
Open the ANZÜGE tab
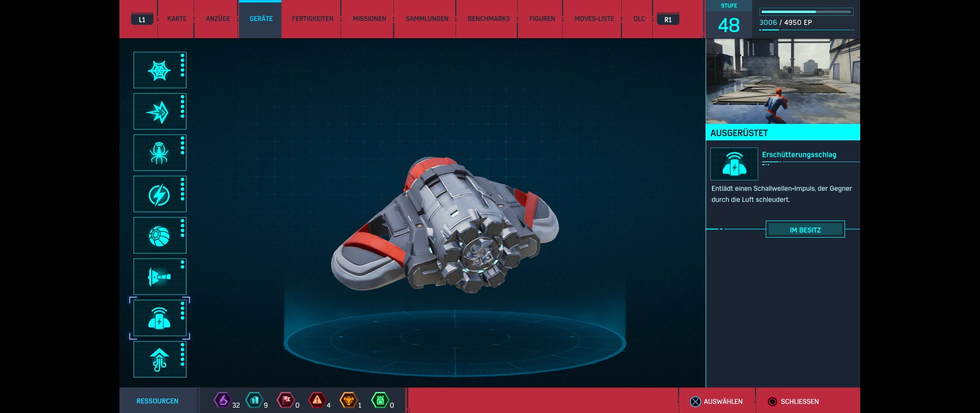[x=218, y=19]
